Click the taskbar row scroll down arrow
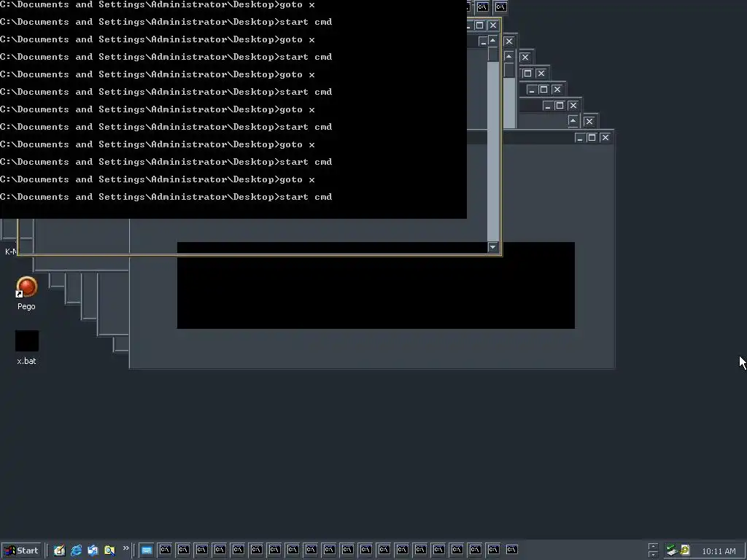This screenshot has height=560, width=747. (x=653, y=554)
